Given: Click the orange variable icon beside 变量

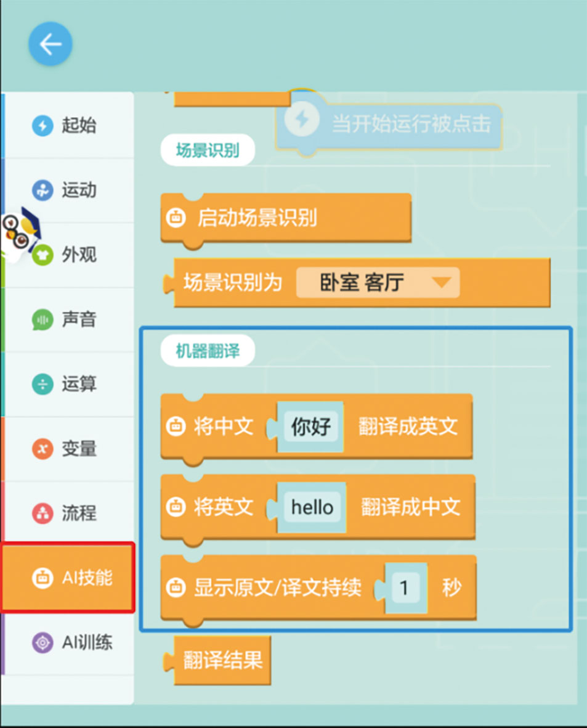Looking at the screenshot, I should (43, 449).
